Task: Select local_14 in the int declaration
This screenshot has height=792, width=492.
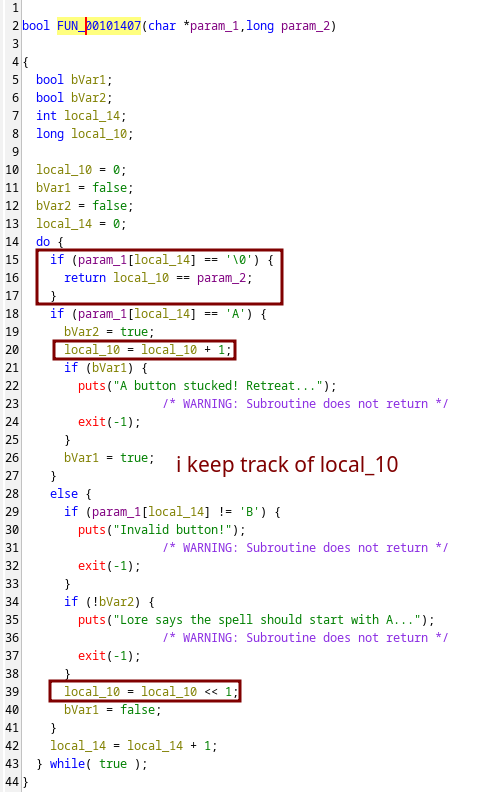Action: [92, 116]
